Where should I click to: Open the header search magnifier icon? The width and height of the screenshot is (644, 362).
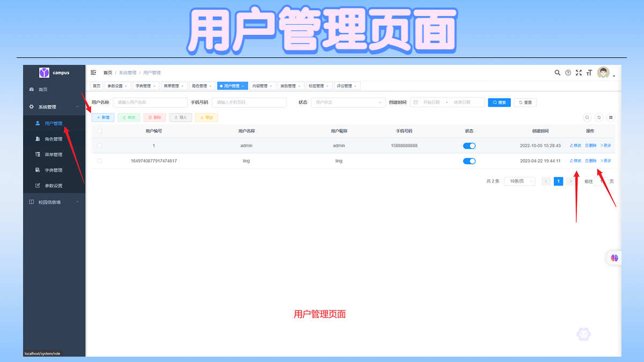tap(557, 73)
